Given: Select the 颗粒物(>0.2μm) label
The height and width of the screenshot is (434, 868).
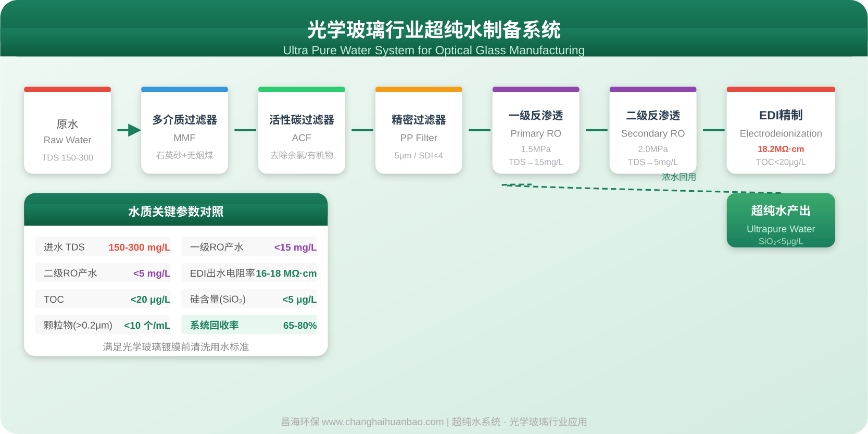Looking at the screenshot, I should [78, 325].
